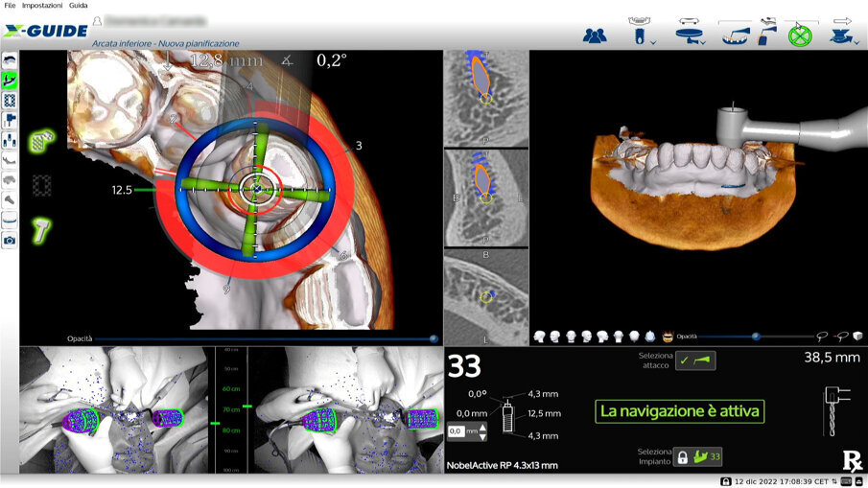Select the grey screw sidebar icon

pyautogui.click(x=10, y=199)
